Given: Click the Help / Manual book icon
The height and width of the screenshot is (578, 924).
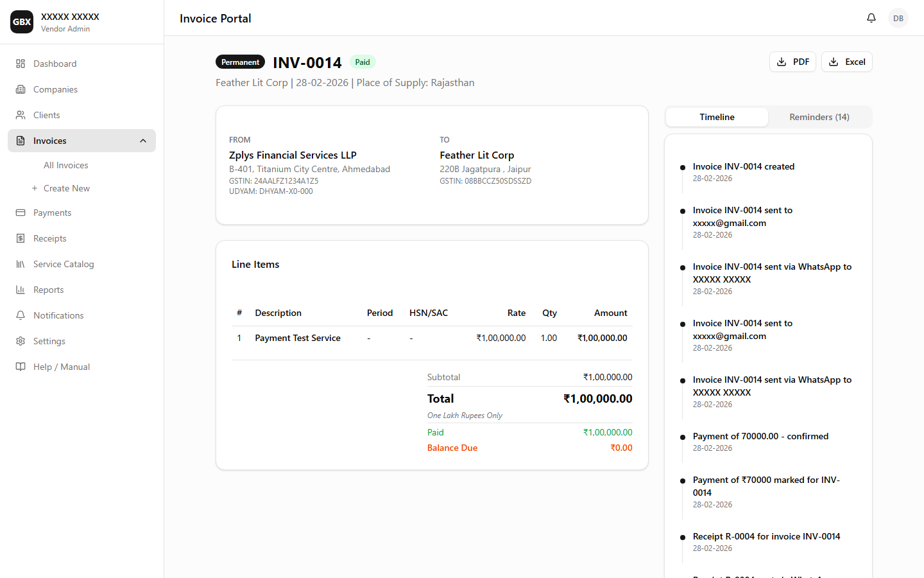Looking at the screenshot, I should coord(21,367).
